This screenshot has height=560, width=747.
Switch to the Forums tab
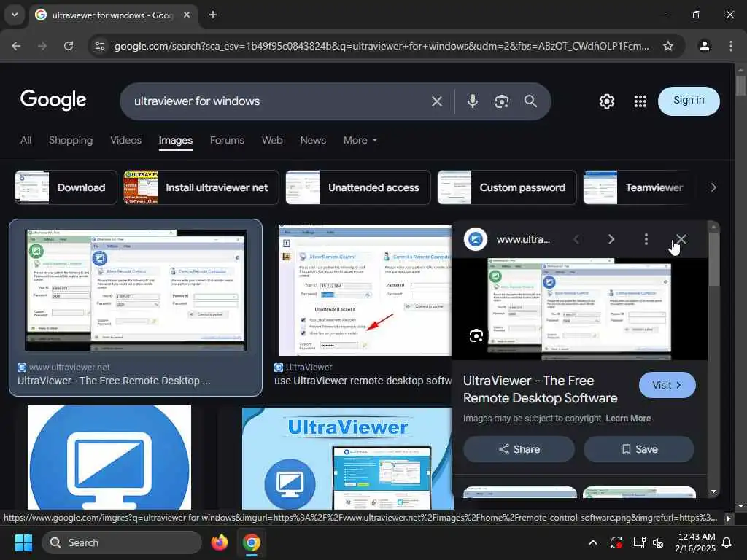point(227,140)
